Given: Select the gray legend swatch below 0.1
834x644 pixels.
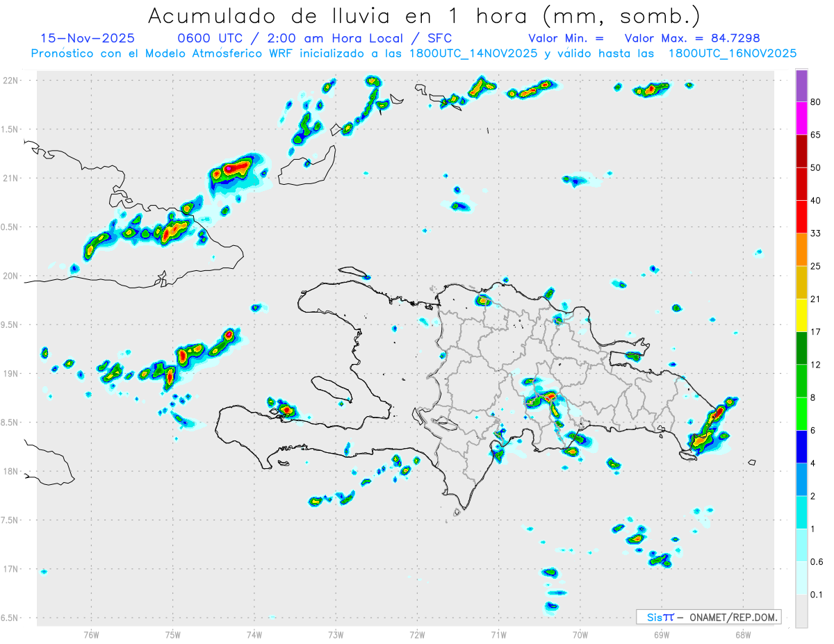Looking at the screenshot, I should click(x=801, y=611).
